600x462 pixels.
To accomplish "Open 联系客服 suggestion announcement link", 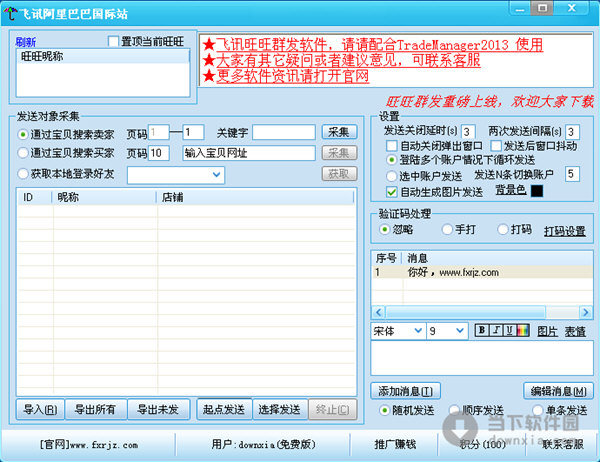I will coord(348,60).
